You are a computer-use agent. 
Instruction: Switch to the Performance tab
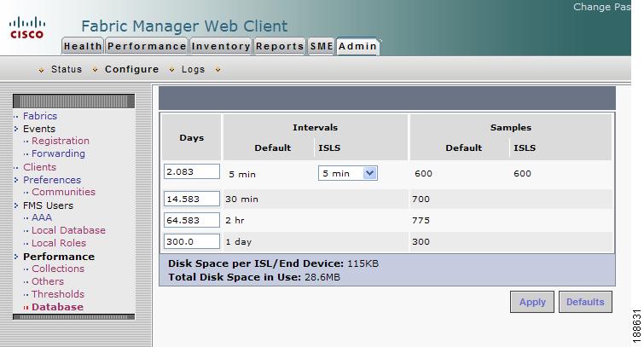[147, 46]
